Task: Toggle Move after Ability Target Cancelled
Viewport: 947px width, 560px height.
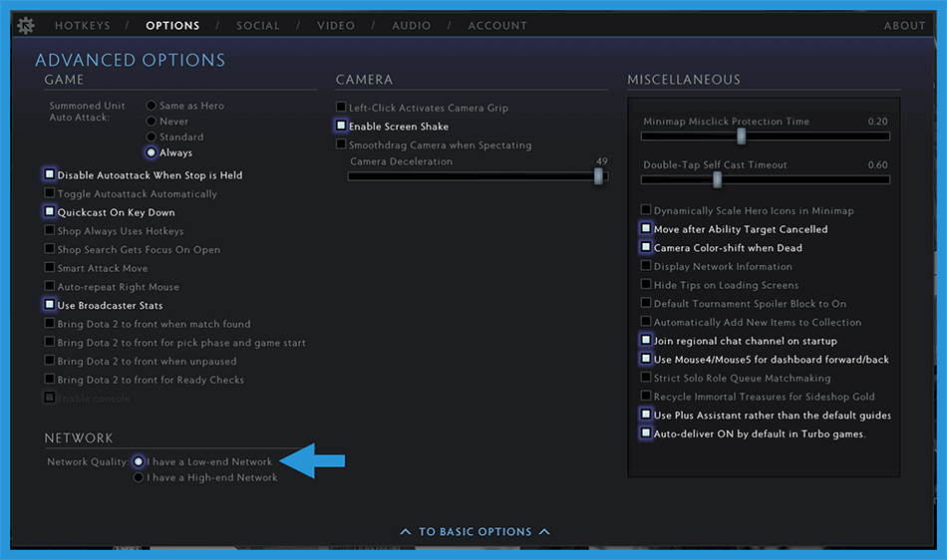Action: (646, 229)
